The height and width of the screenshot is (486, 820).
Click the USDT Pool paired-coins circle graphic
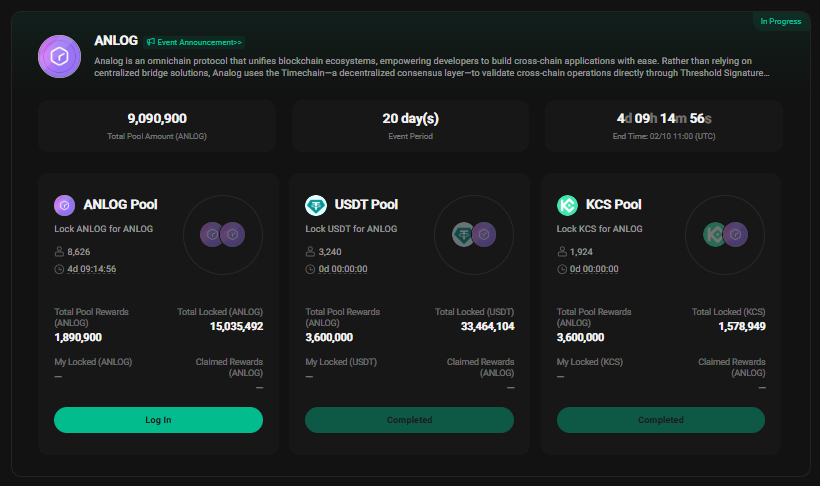474,235
